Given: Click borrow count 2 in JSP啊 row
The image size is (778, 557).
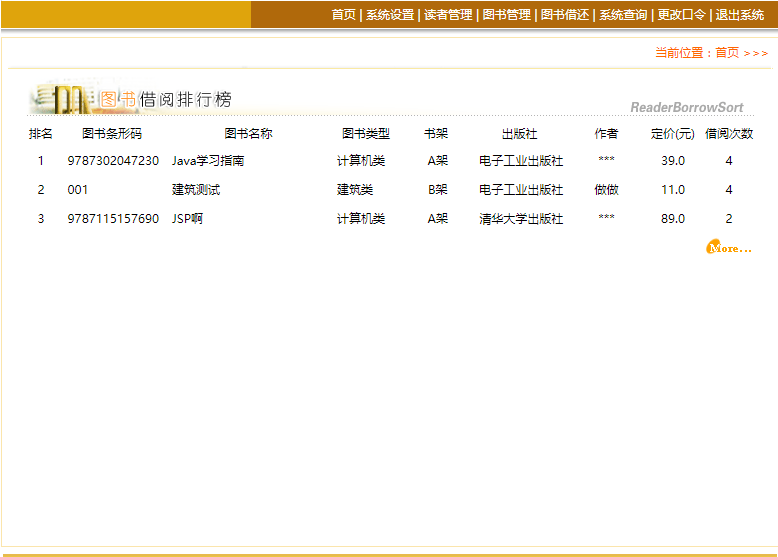Looking at the screenshot, I should coord(728,219).
